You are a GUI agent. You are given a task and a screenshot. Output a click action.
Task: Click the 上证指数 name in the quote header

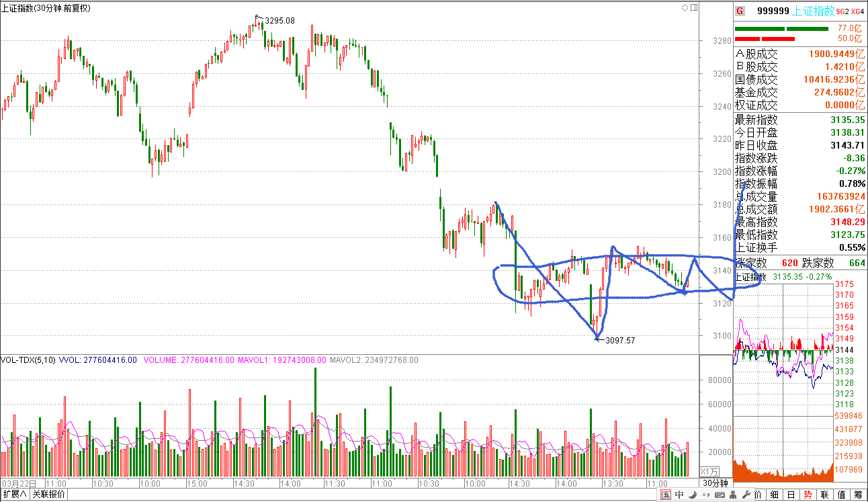point(813,11)
